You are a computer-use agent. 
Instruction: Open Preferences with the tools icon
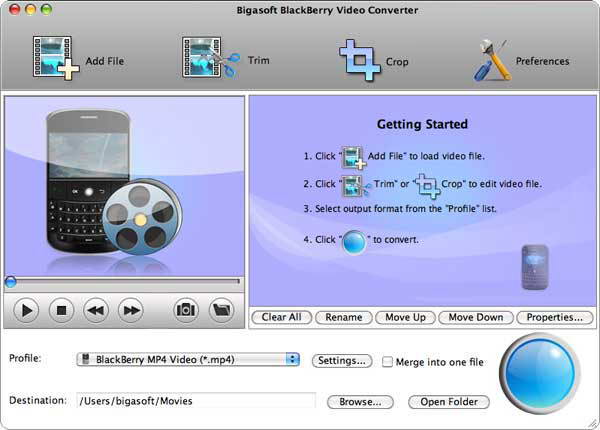click(492, 60)
